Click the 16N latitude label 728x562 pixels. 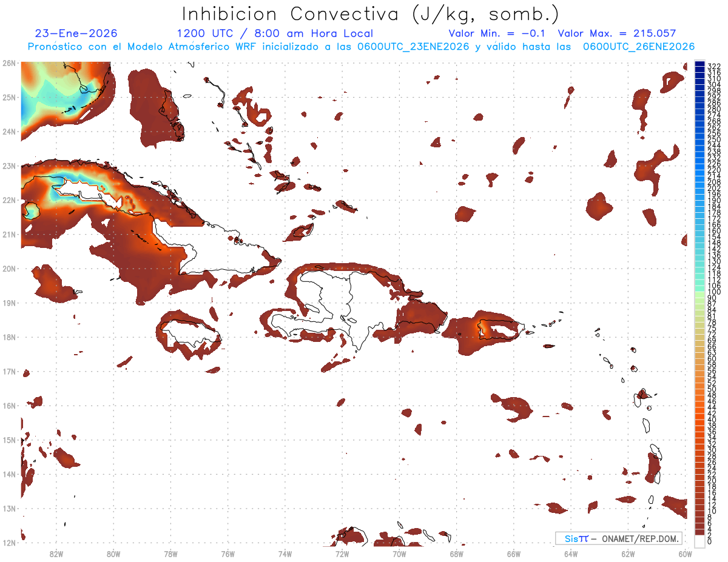(9, 406)
